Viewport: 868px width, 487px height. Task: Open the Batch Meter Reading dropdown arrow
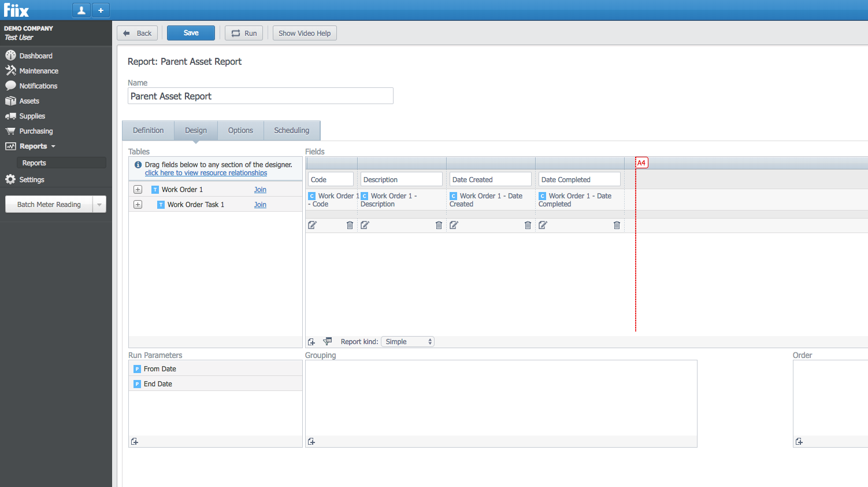click(99, 204)
